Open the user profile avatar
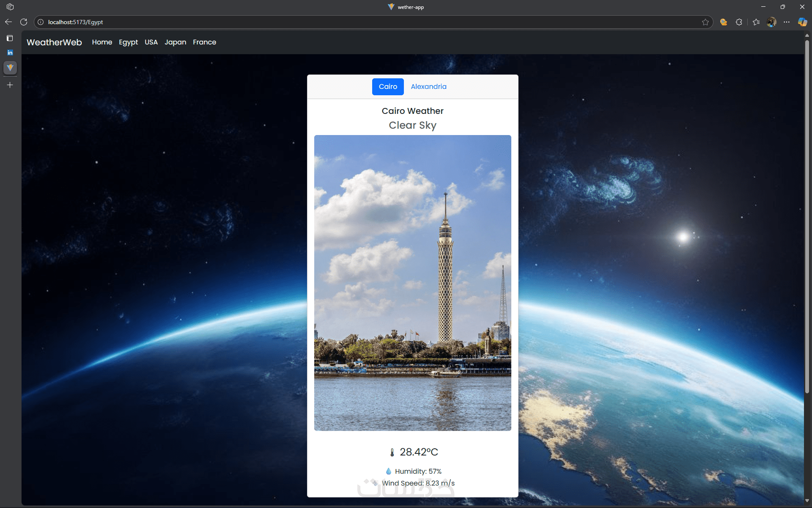 tap(771, 22)
